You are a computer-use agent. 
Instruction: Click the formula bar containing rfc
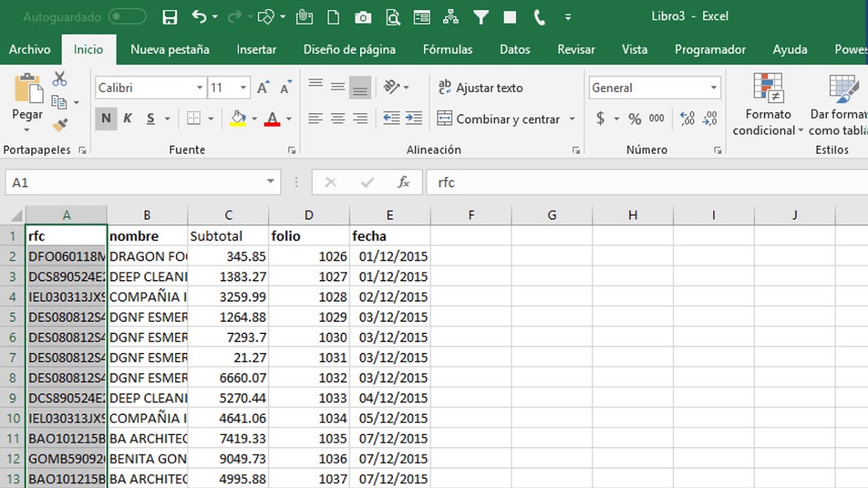pyautogui.click(x=647, y=182)
